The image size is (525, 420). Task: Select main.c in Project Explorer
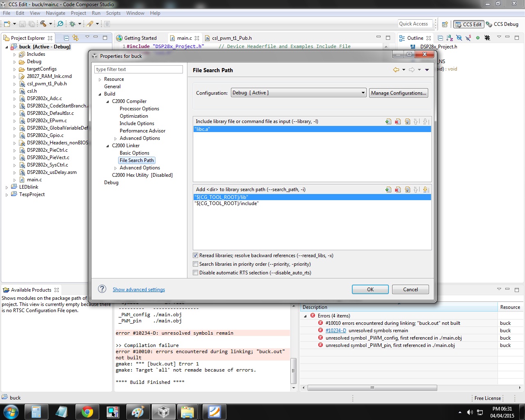[x=34, y=180]
